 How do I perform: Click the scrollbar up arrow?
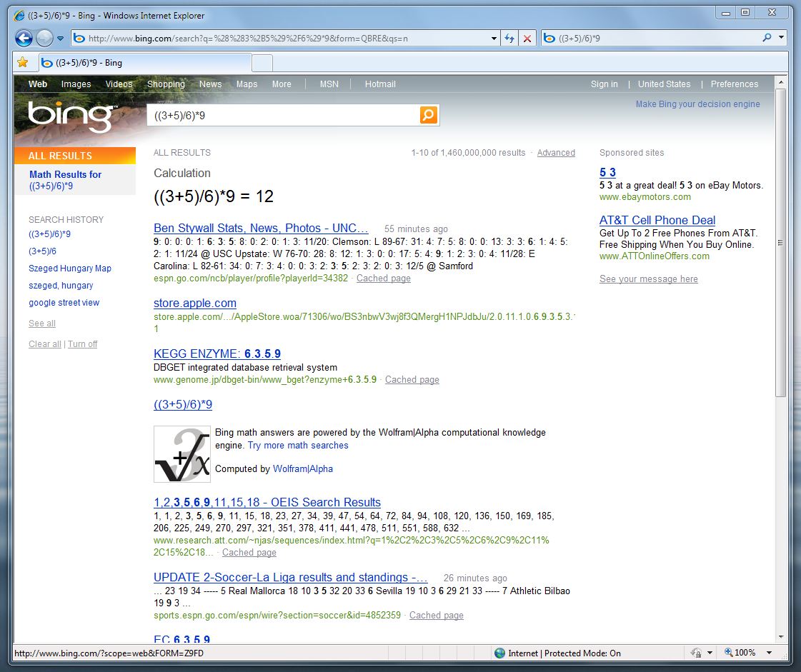tap(780, 81)
